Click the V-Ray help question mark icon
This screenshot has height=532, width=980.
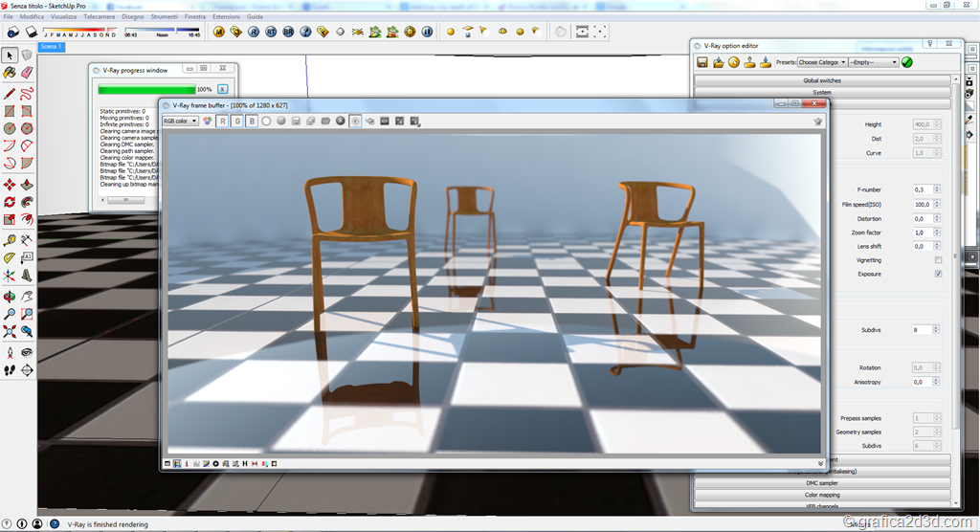tap(306, 32)
